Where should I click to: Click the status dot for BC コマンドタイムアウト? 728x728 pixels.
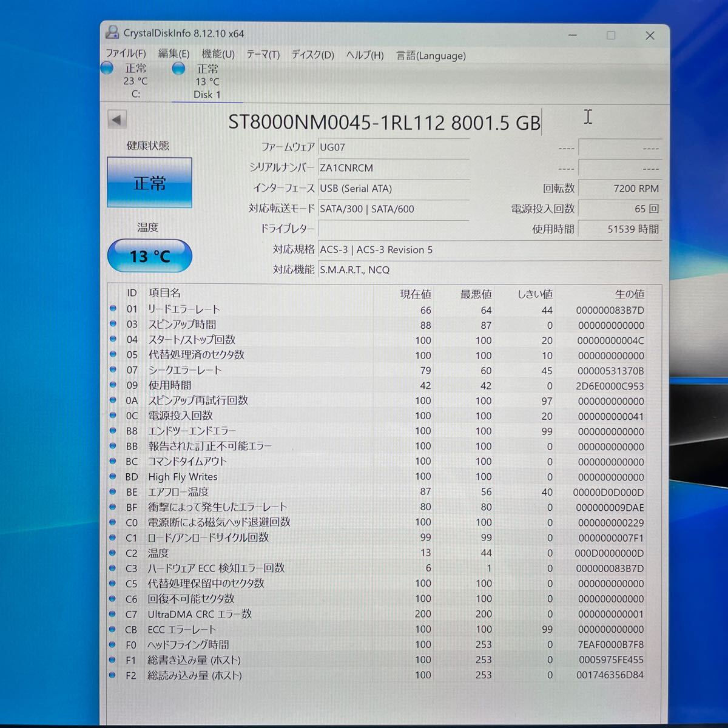click(112, 460)
